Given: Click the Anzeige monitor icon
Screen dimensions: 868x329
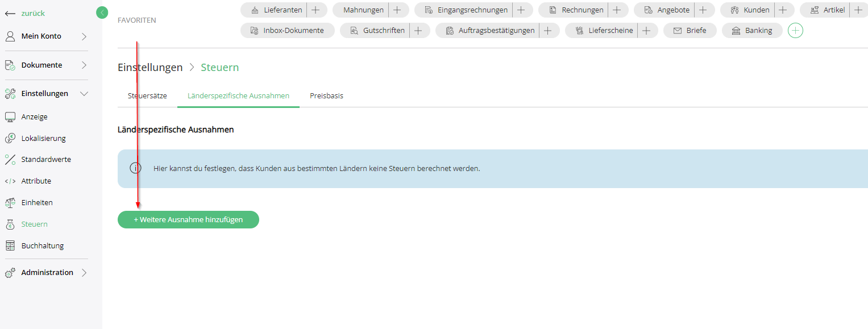Looking at the screenshot, I should 10,117.
